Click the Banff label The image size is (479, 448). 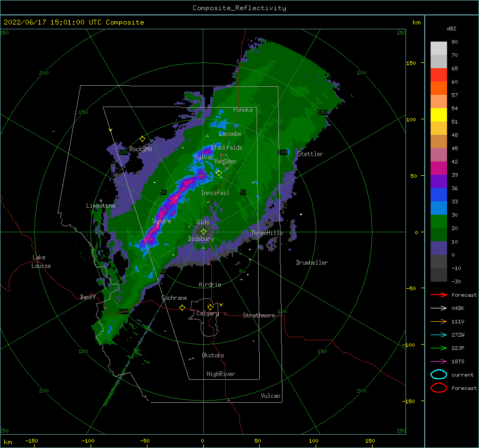tap(88, 297)
